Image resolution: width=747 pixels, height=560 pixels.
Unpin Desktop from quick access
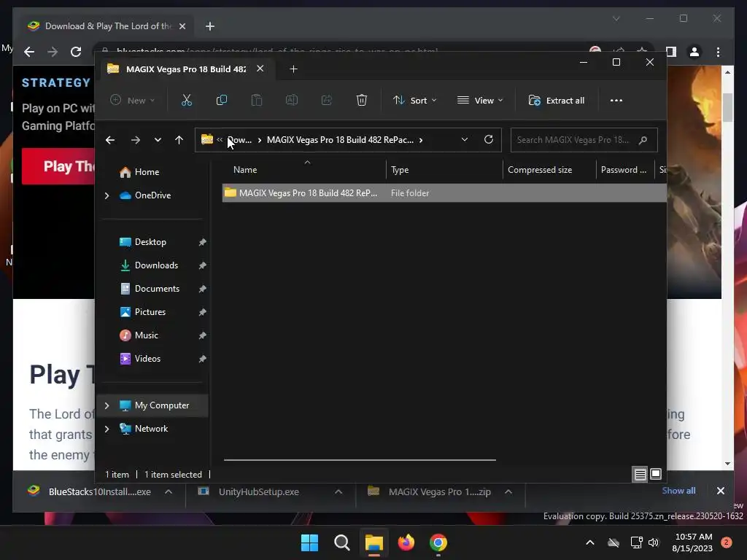(x=202, y=242)
